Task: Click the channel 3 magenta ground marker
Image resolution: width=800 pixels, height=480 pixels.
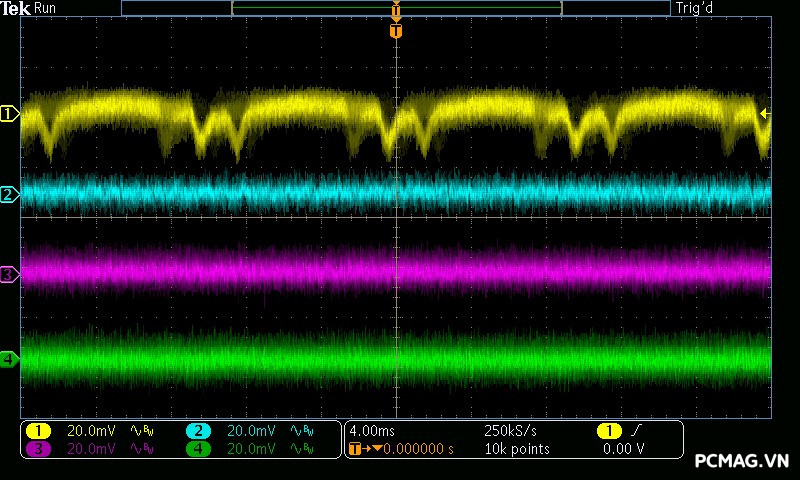Action: [x=9, y=274]
